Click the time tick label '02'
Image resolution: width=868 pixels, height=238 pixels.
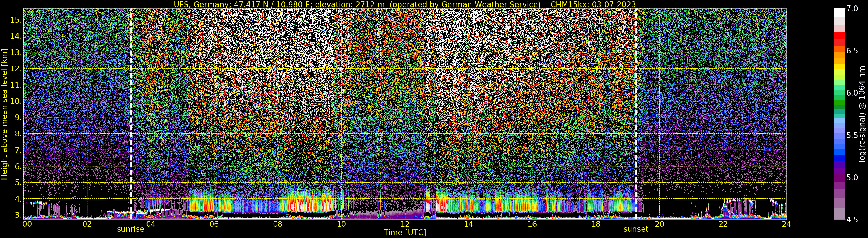pyautogui.click(x=87, y=224)
